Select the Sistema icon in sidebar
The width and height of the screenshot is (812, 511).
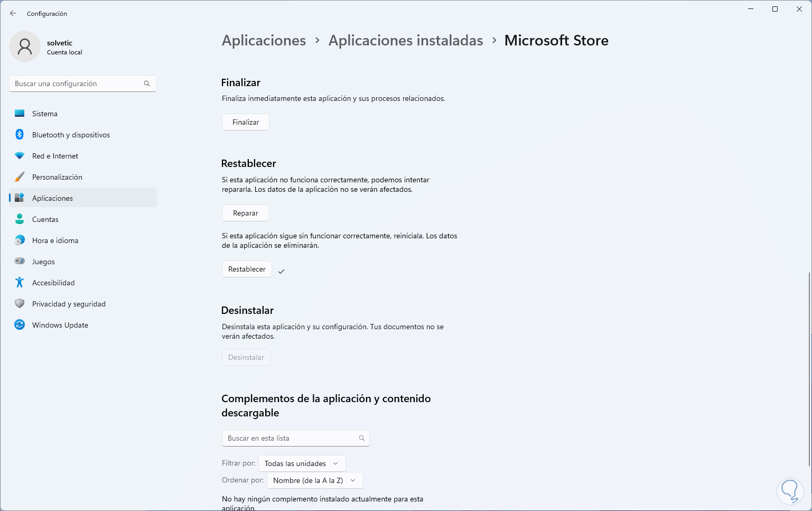[20, 113]
